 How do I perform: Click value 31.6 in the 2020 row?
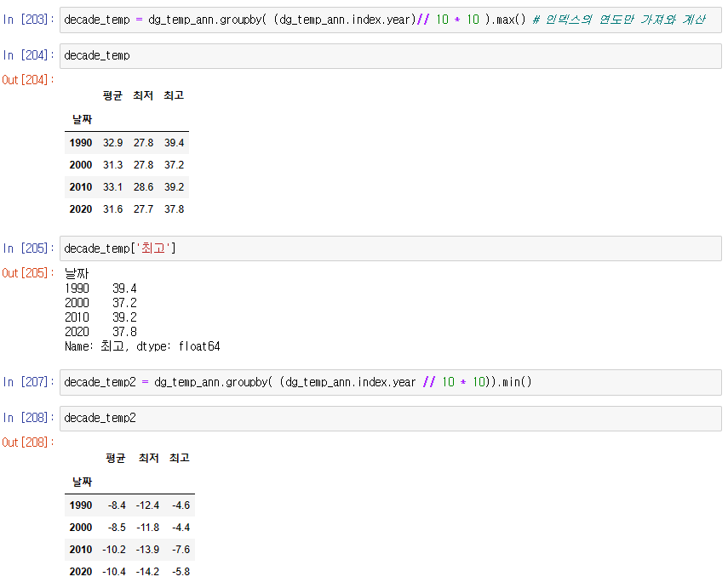pos(113,209)
